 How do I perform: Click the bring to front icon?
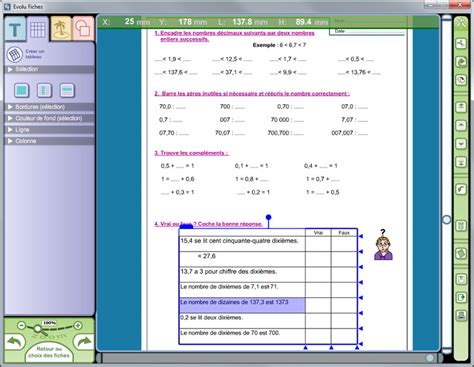[461, 107]
